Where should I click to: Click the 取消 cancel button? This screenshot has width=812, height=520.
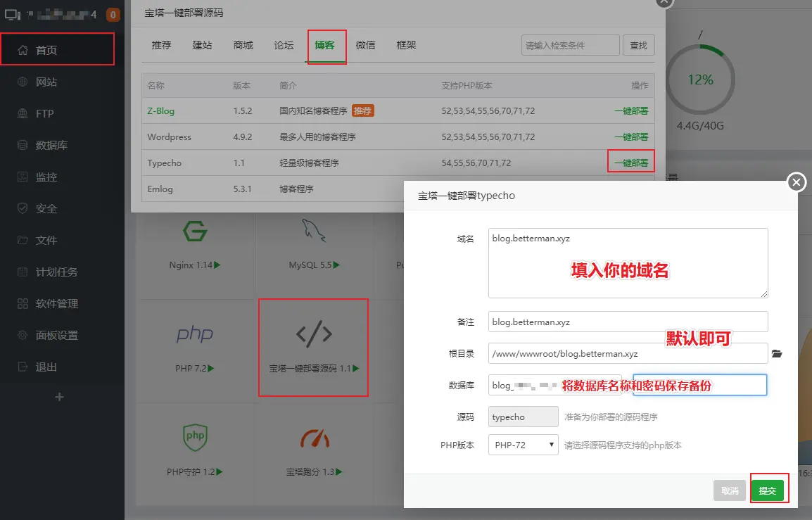pos(730,490)
